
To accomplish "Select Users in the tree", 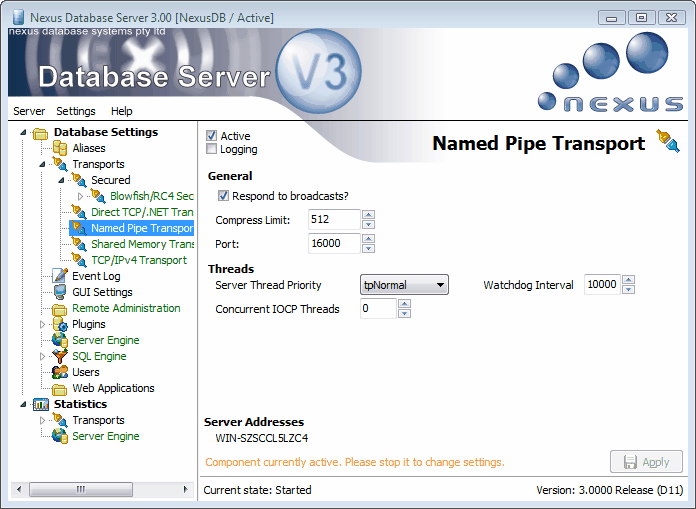I will point(86,372).
